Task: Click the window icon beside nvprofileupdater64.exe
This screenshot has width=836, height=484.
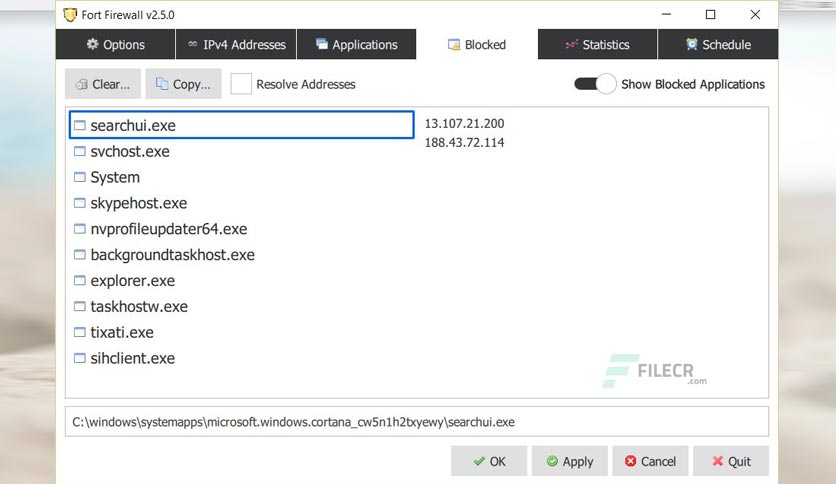Action: tap(79, 229)
